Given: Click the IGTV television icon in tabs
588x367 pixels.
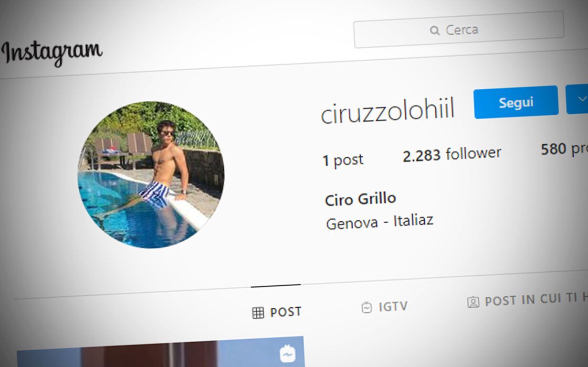Looking at the screenshot, I should click(x=367, y=307).
